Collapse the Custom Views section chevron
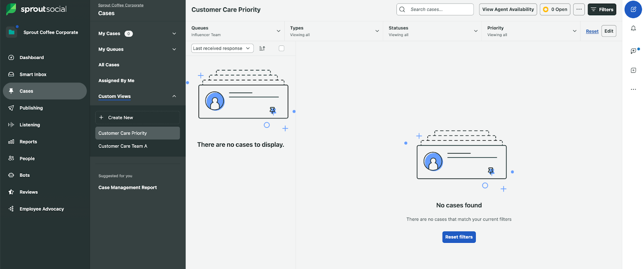Image resolution: width=644 pixels, height=269 pixels. 174,97
